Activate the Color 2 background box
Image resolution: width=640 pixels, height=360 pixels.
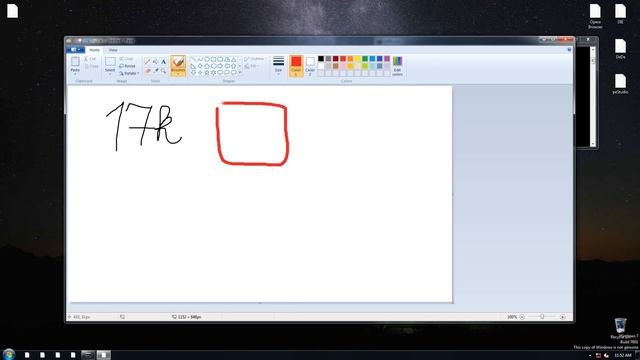pyautogui.click(x=310, y=66)
